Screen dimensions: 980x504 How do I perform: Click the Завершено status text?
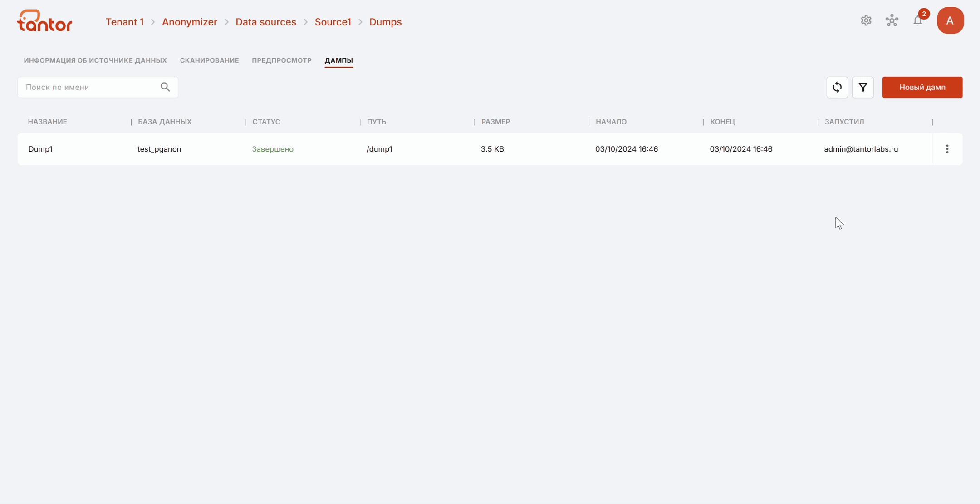(x=273, y=149)
